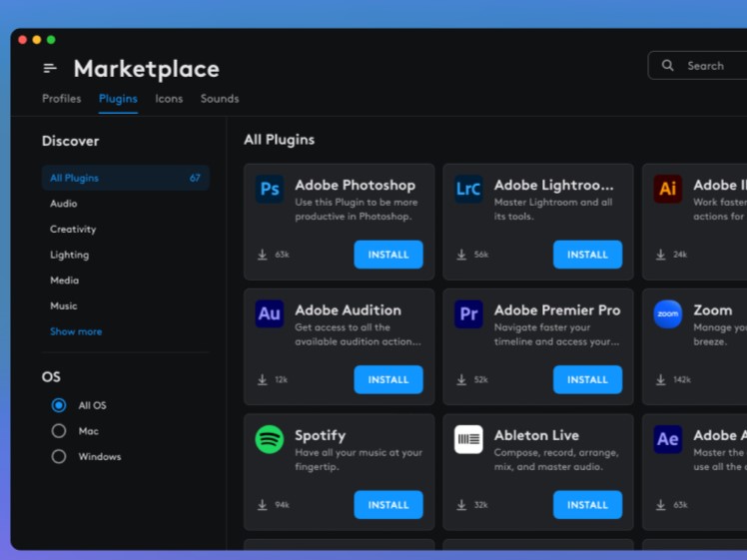The image size is (747, 560).
Task: Expand categories with Show more
Action: coord(76,331)
